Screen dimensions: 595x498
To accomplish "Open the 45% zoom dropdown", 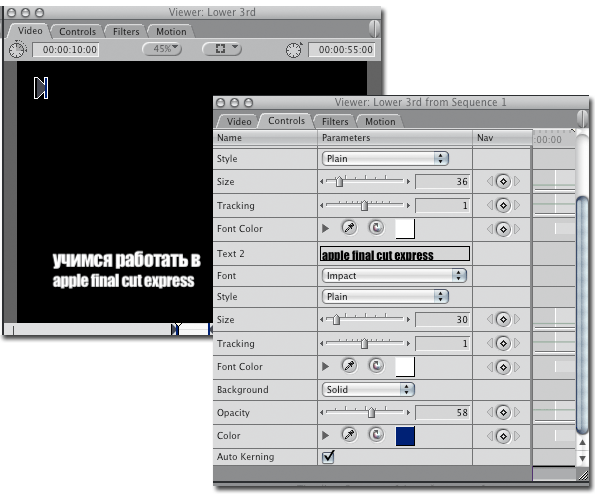I will click(x=162, y=49).
